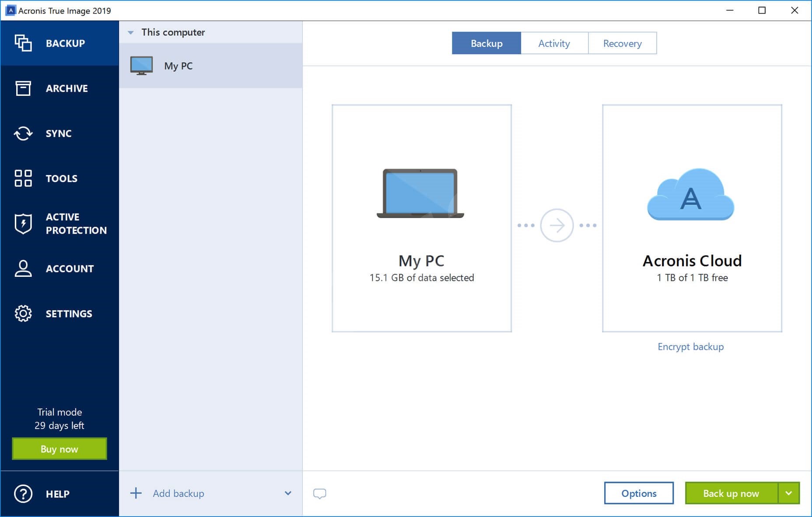The height and width of the screenshot is (517, 812).
Task: Open the Sync section icon
Action: 23,133
